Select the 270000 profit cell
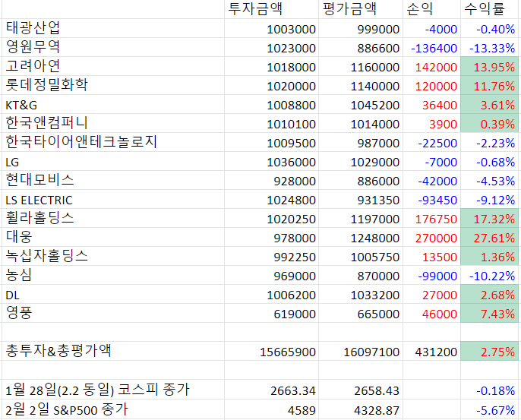 [x=431, y=237]
